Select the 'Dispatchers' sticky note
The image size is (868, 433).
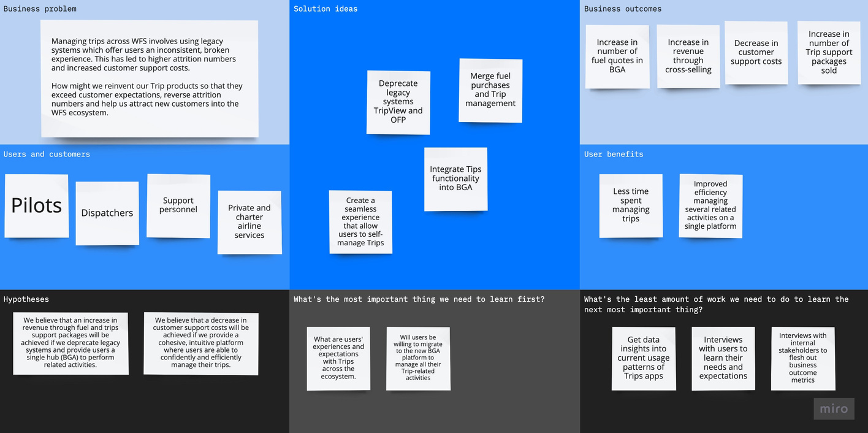pyautogui.click(x=107, y=213)
